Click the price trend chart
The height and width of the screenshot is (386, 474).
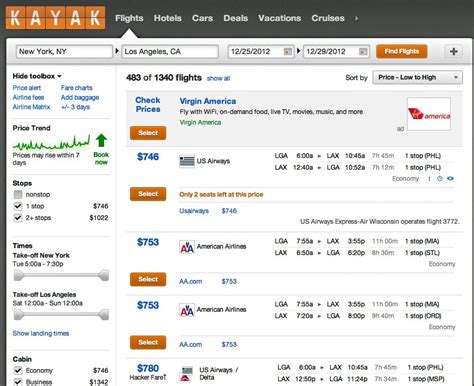[51, 142]
